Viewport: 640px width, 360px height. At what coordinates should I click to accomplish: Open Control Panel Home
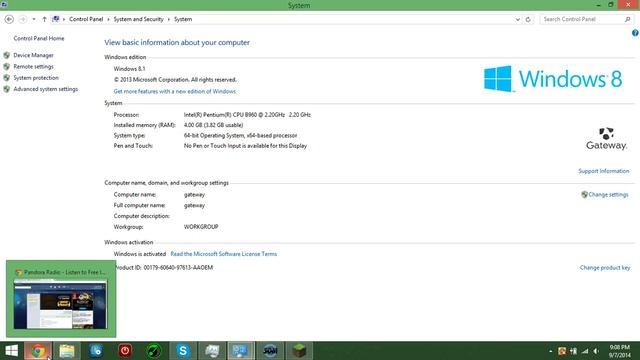tap(39, 38)
